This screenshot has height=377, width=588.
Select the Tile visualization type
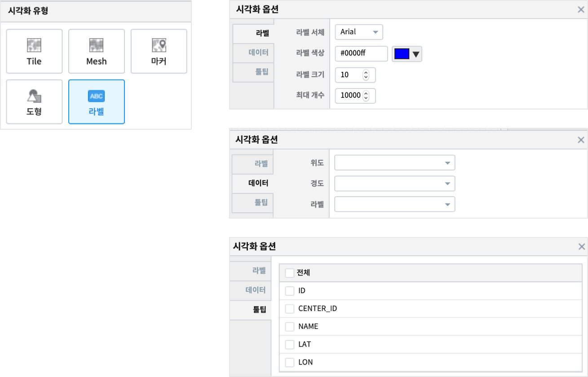click(34, 51)
